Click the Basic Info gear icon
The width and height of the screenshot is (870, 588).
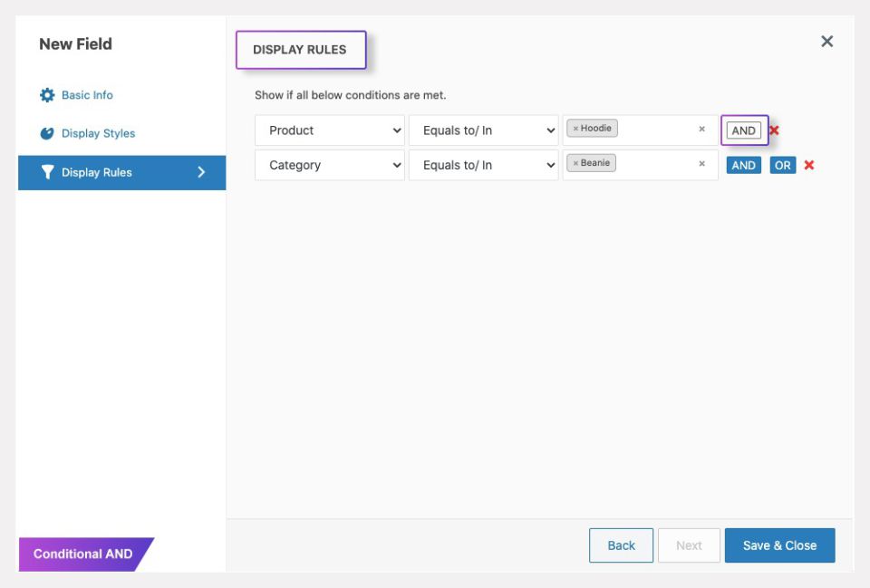click(x=47, y=95)
